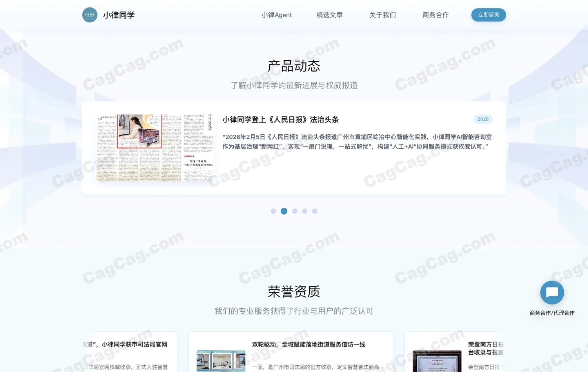Viewport: 588px width, 372px height.
Task: Open the 小律同学获市司法局官网 card title
Action: 125,344
